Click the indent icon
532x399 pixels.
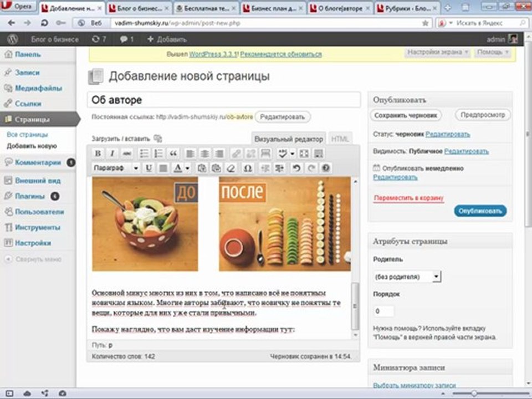pyautogui.click(x=279, y=168)
